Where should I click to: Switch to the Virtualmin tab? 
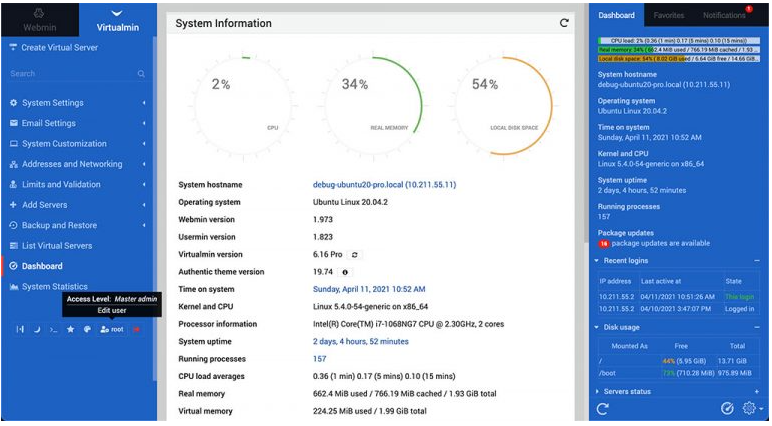click(118, 19)
